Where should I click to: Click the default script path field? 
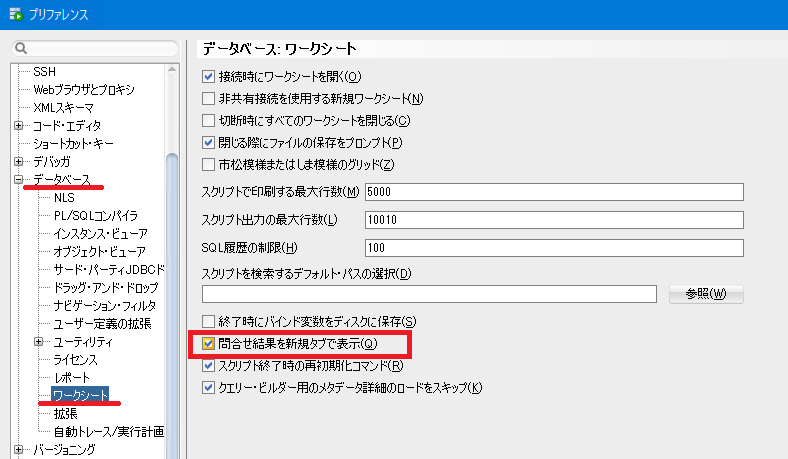click(429, 294)
